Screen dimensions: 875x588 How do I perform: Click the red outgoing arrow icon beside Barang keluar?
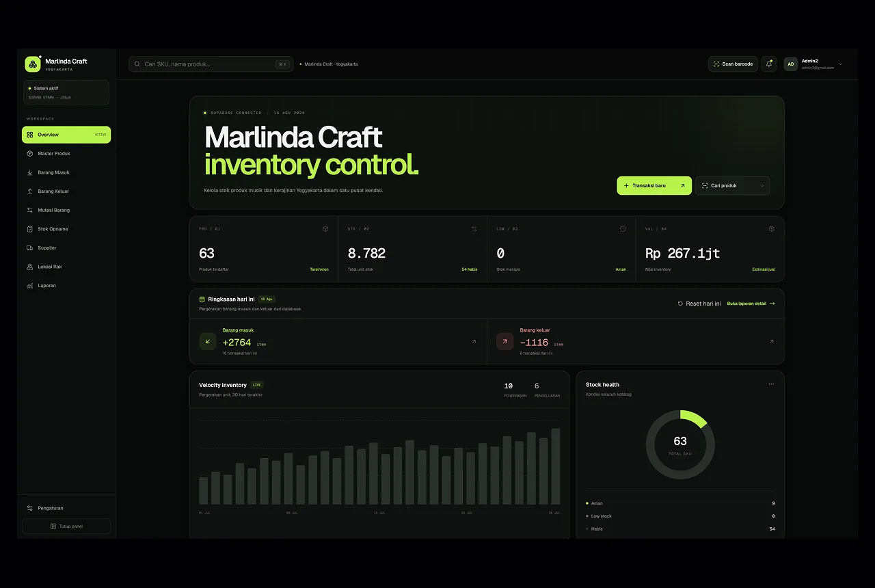point(505,341)
